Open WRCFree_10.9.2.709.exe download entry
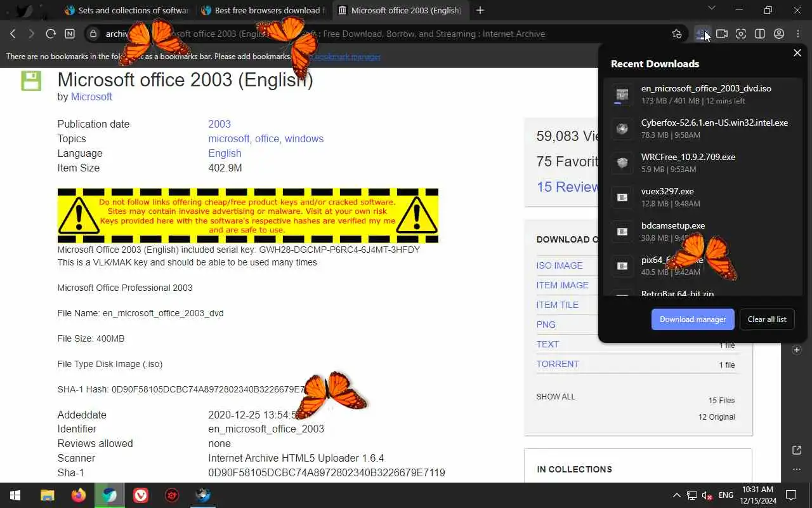Screen dimensions: 812x508 click(x=703, y=163)
